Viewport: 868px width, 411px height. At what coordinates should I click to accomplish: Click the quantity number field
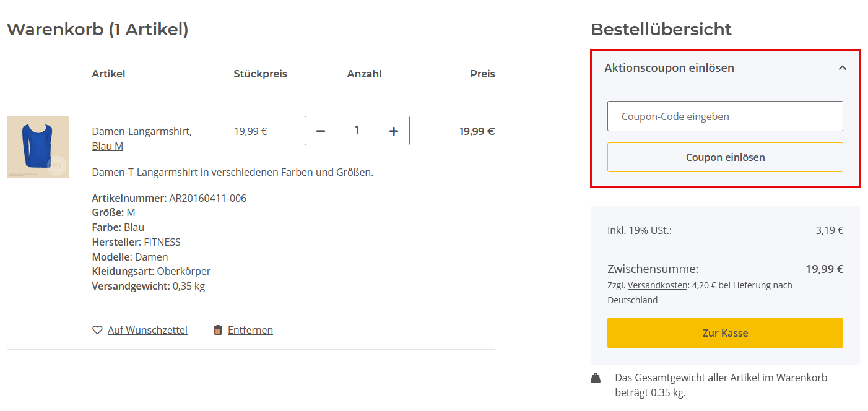[357, 131]
